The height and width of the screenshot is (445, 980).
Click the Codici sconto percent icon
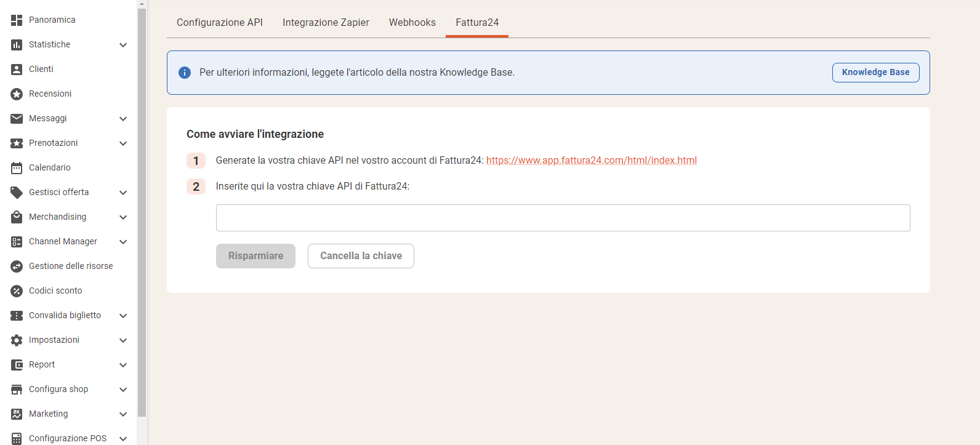(17, 291)
